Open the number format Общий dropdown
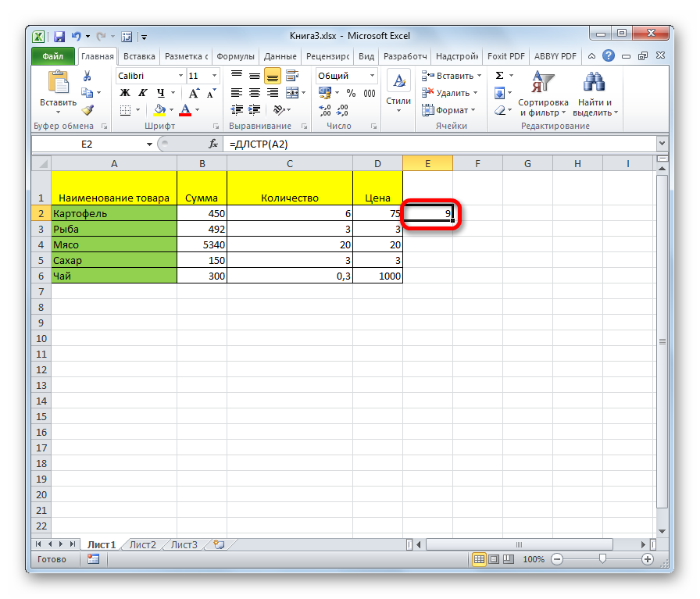The image size is (700, 599). coord(371,76)
